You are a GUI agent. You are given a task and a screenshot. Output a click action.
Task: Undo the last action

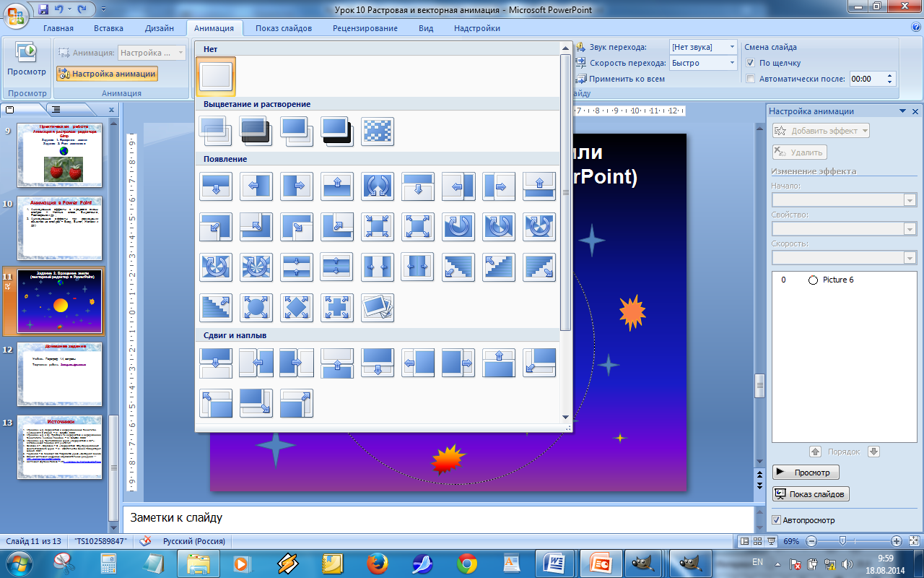click(61, 9)
